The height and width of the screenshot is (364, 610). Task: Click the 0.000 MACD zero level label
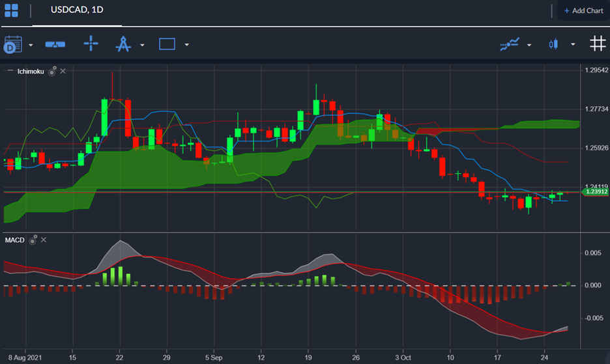(x=593, y=285)
